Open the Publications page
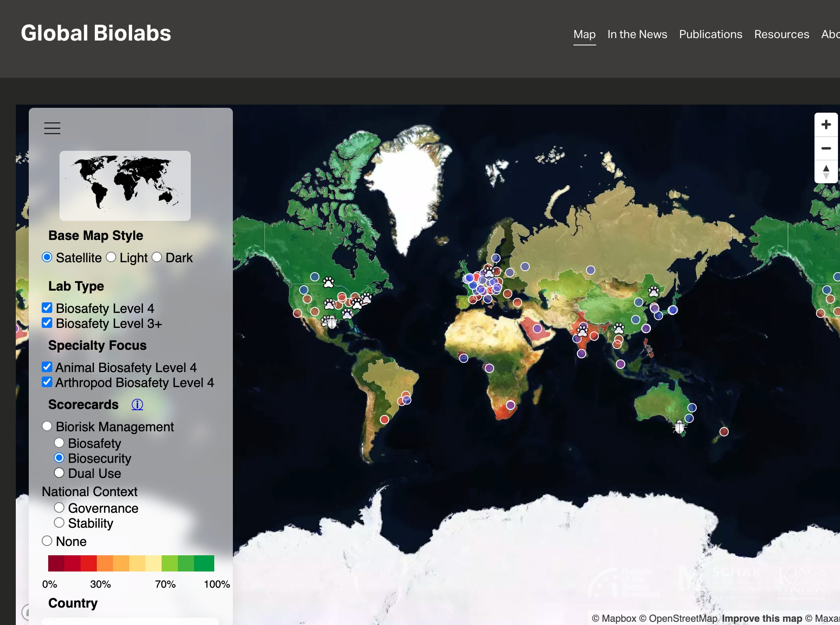 [x=710, y=34]
